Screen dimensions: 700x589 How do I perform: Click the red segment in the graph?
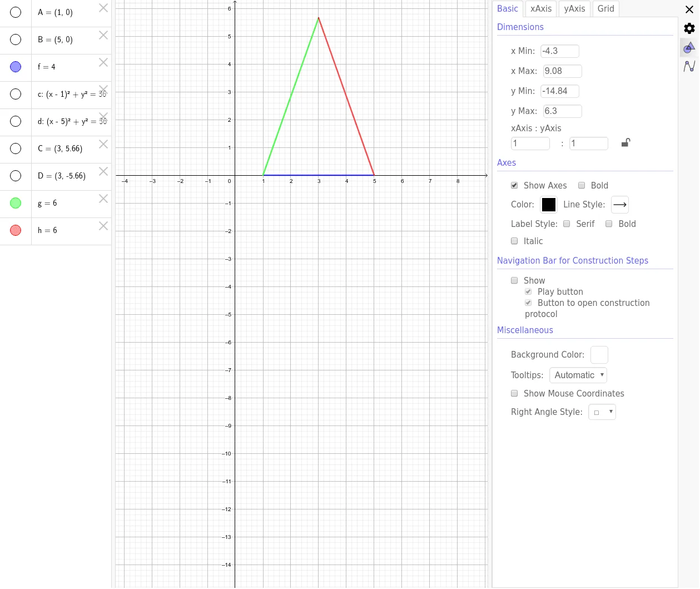[346, 96]
